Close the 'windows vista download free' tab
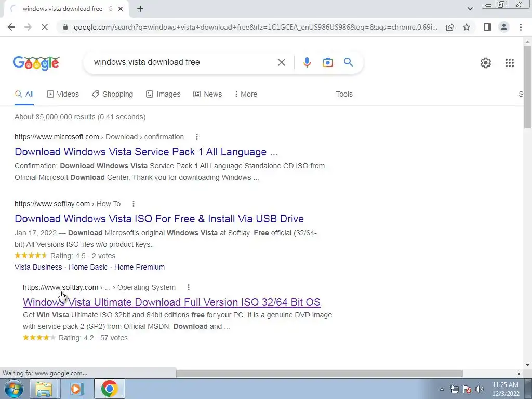Screen dimensions: 532x399 click(121, 9)
